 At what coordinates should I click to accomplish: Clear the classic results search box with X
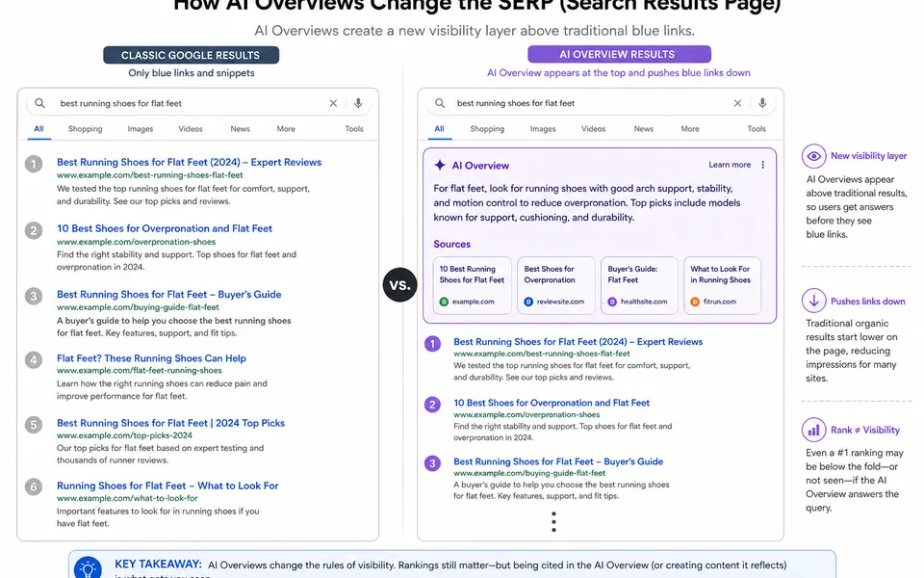333,103
